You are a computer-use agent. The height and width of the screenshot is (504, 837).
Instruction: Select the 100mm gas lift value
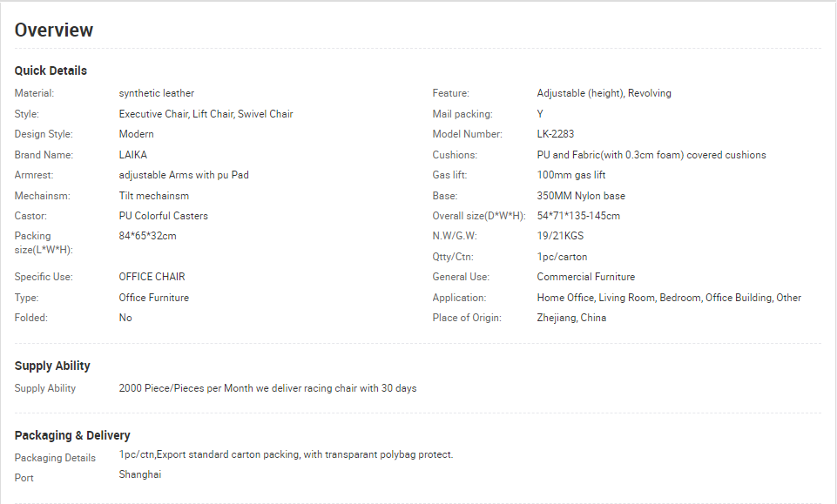[x=571, y=175]
